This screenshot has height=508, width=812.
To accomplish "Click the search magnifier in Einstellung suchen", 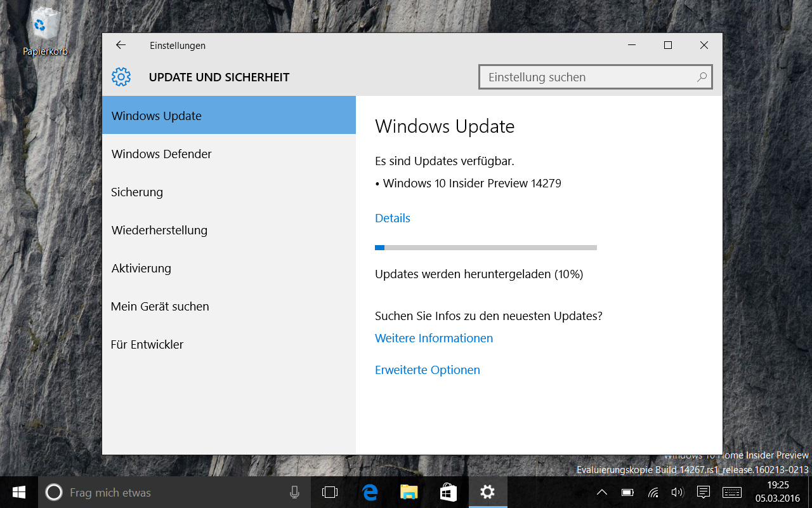I will coord(702,77).
